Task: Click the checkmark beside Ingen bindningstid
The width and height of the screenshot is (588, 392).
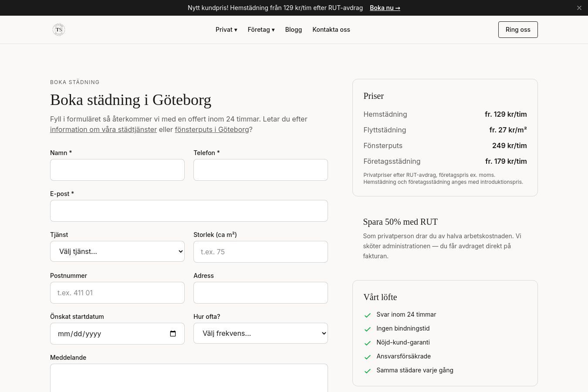Action: pyautogui.click(x=368, y=329)
